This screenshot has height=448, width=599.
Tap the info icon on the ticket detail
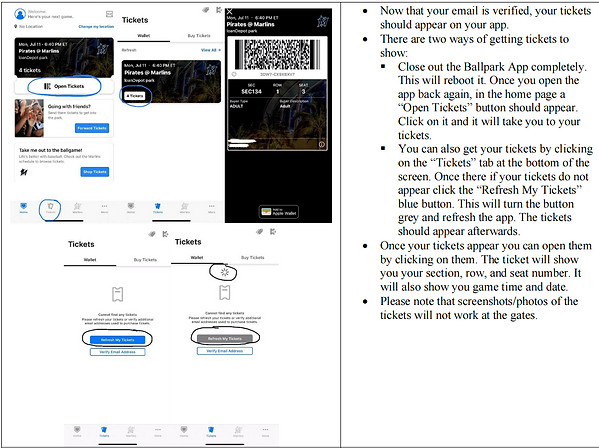322,144
